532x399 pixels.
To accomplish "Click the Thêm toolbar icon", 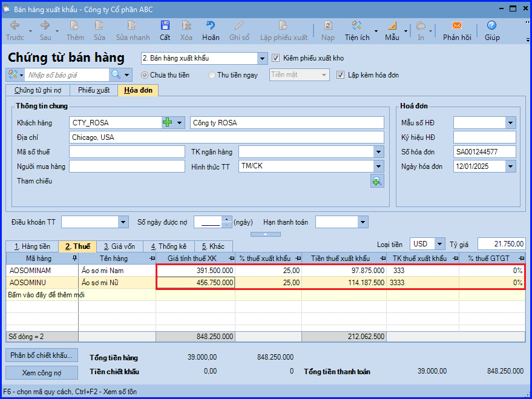I will 75,30.
